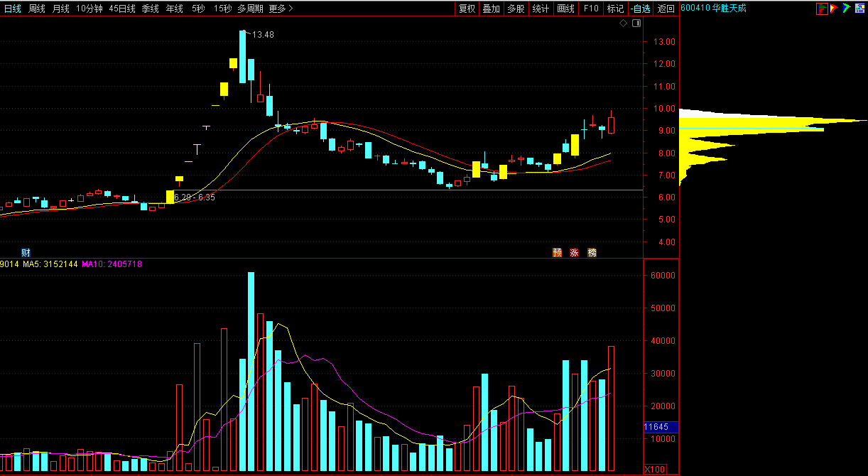Click the 预 forecast marker icon
Viewport: 868px width, 476px height.
coord(557,253)
